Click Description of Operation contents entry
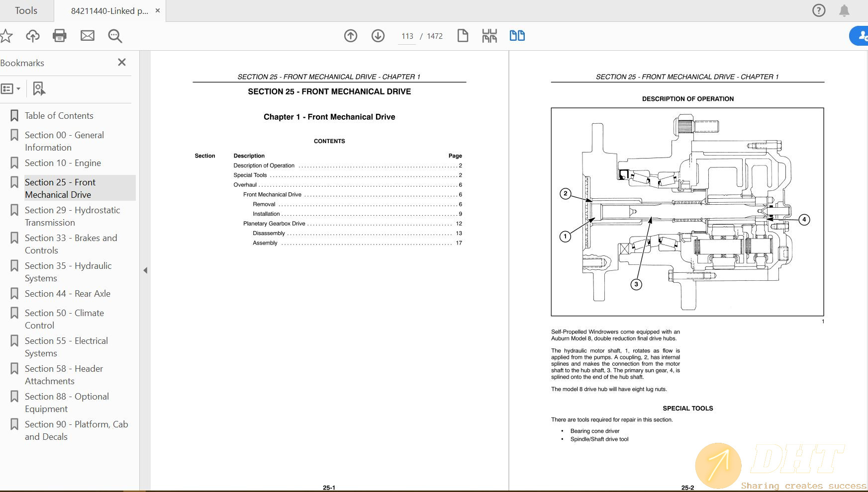 (x=348, y=165)
